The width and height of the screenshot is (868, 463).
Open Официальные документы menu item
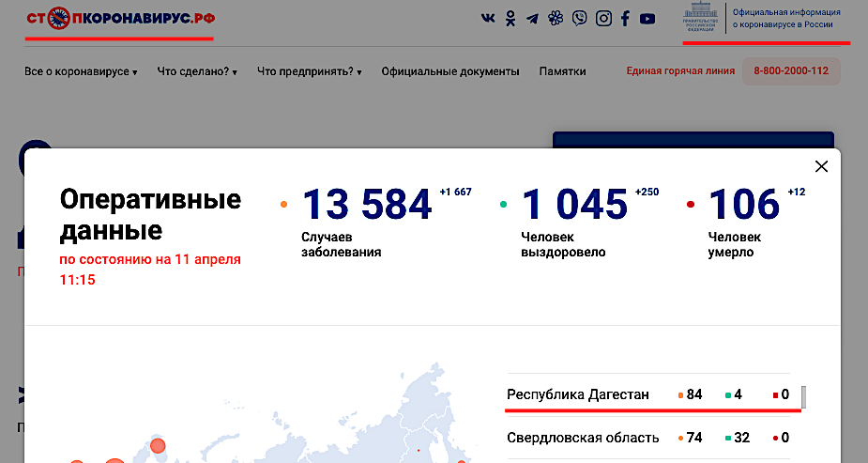click(449, 71)
